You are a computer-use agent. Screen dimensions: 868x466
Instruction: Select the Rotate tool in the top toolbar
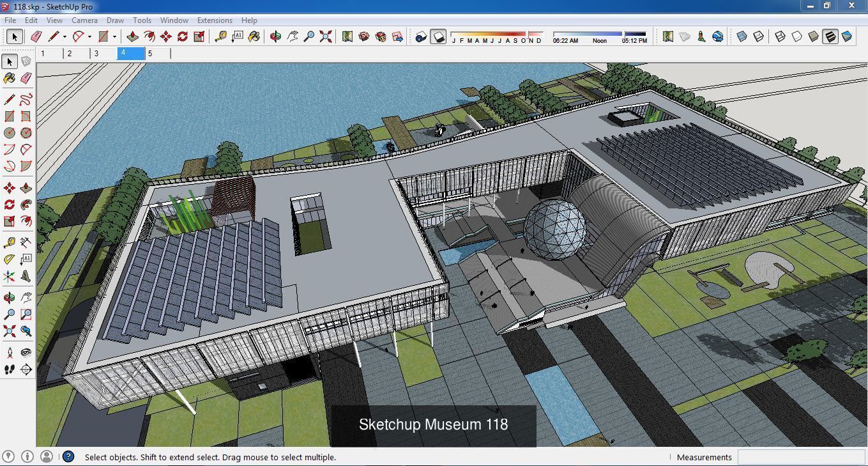(183, 36)
